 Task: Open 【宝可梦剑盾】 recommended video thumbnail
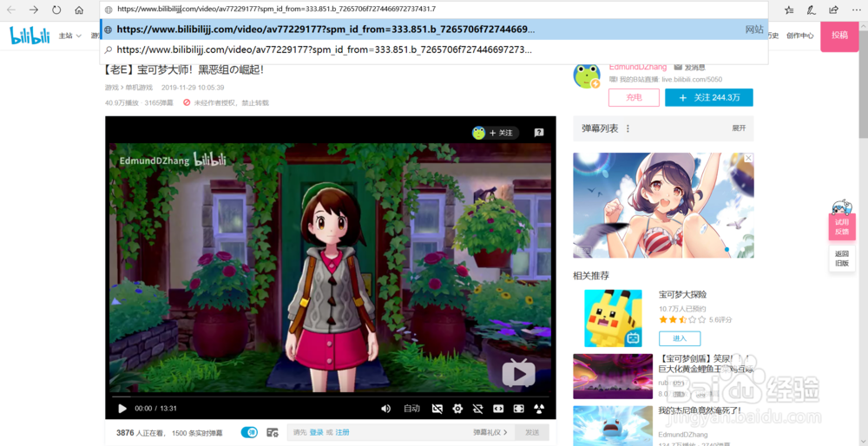pyautogui.click(x=613, y=377)
